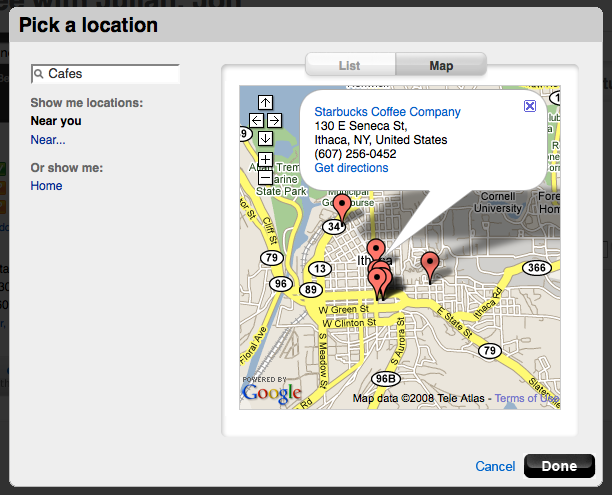Open the Near... location link
This screenshot has height=495, width=612.
tap(48, 140)
